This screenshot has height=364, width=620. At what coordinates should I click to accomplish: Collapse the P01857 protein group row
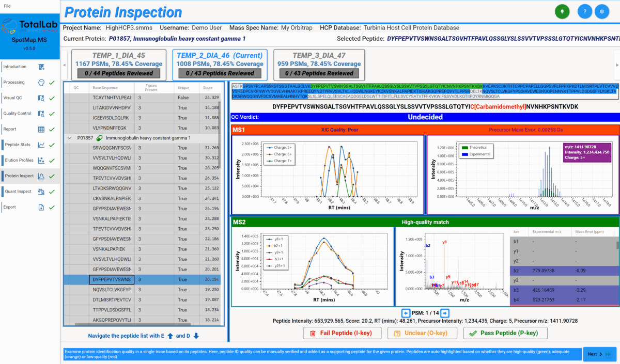(x=70, y=138)
